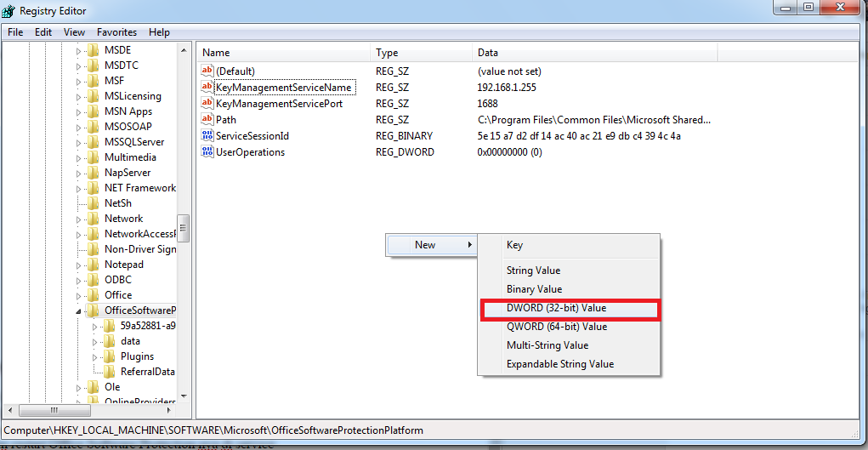Image resolution: width=868 pixels, height=450 pixels.
Task: Click the ODBC folder icon
Action: click(93, 280)
